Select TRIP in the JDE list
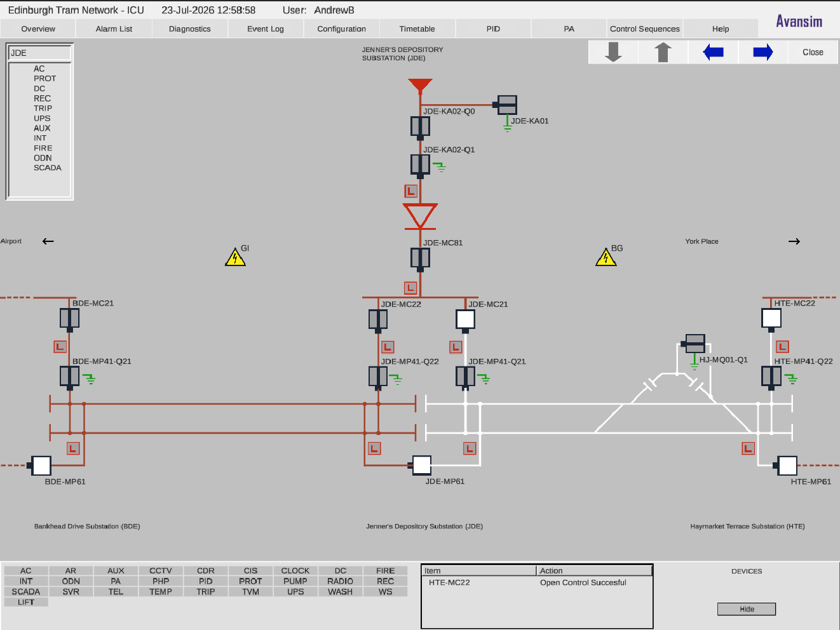The image size is (840, 630). point(43,109)
